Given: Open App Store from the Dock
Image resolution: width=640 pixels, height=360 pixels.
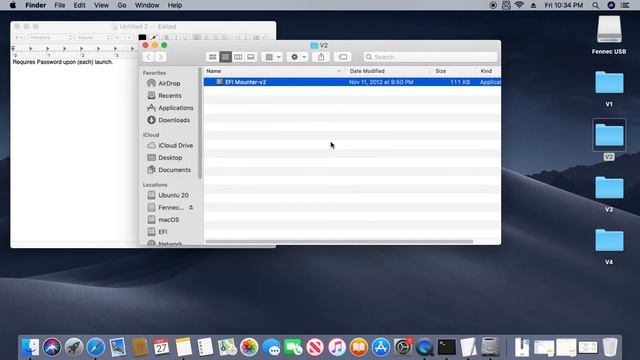Looking at the screenshot, I should pos(380,347).
